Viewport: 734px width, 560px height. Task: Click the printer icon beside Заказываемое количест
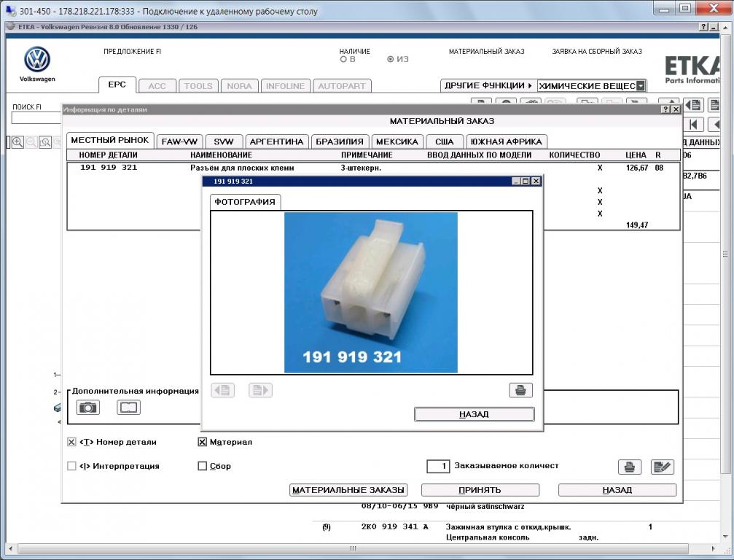coord(630,467)
